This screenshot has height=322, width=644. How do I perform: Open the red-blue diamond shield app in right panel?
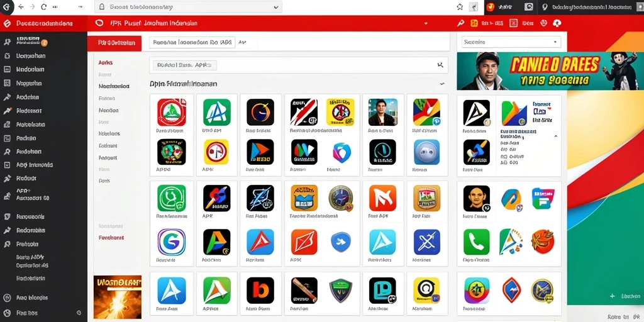tap(511, 291)
